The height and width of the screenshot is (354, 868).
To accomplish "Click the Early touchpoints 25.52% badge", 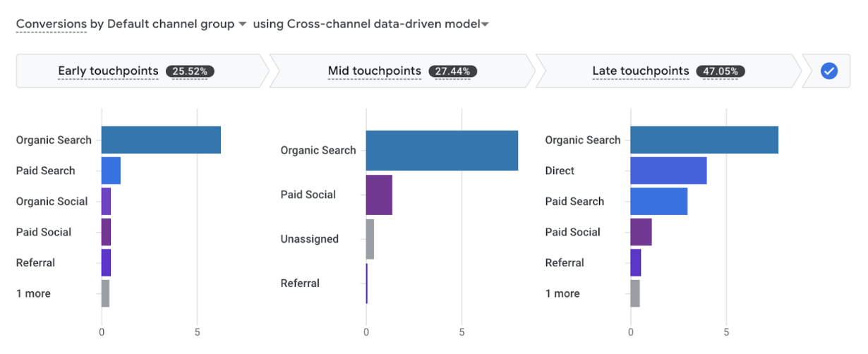I will point(191,71).
